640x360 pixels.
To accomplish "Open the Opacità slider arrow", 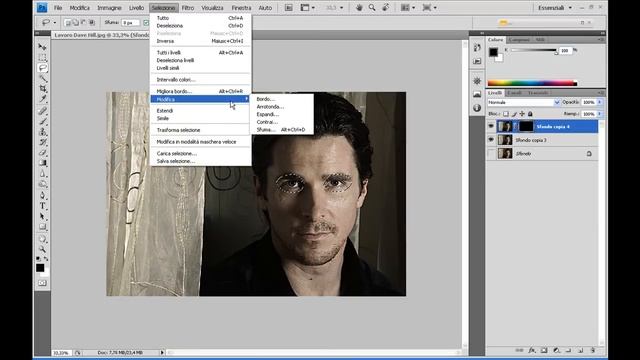I will pos(600,102).
